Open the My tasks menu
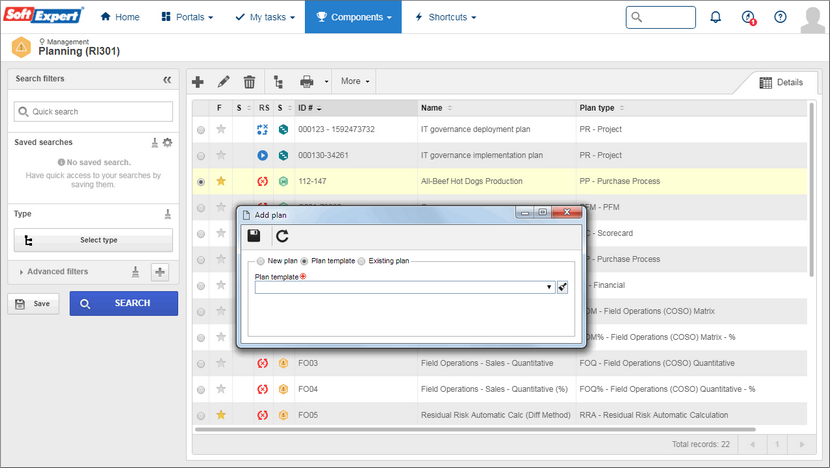This screenshot has height=468, width=830. (265, 17)
